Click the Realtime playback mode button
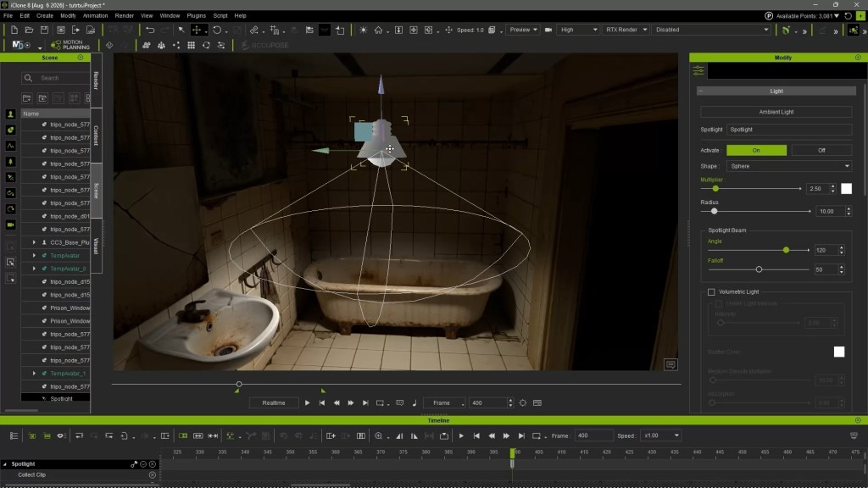Screen dimensions: 868x488 point(274,403)
